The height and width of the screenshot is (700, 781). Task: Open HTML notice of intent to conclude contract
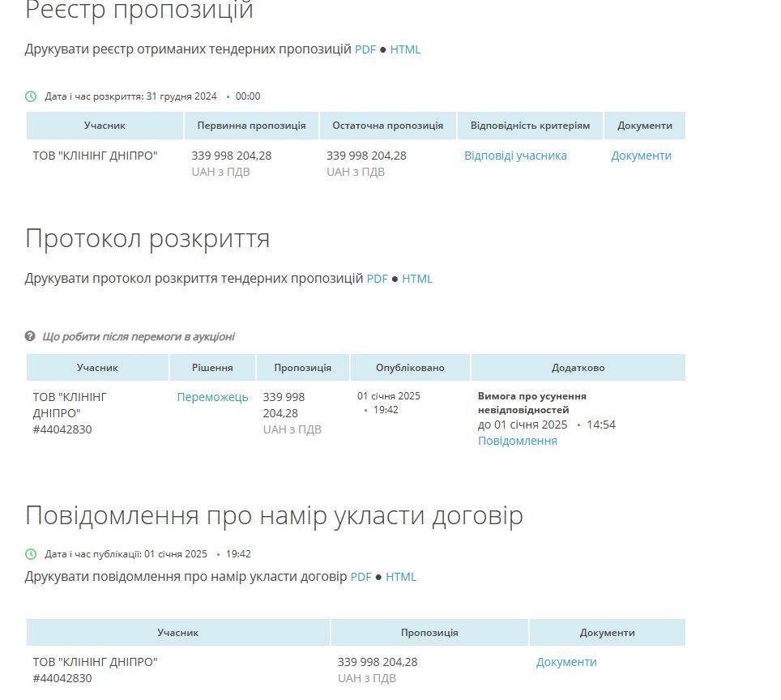coord(402,577)
